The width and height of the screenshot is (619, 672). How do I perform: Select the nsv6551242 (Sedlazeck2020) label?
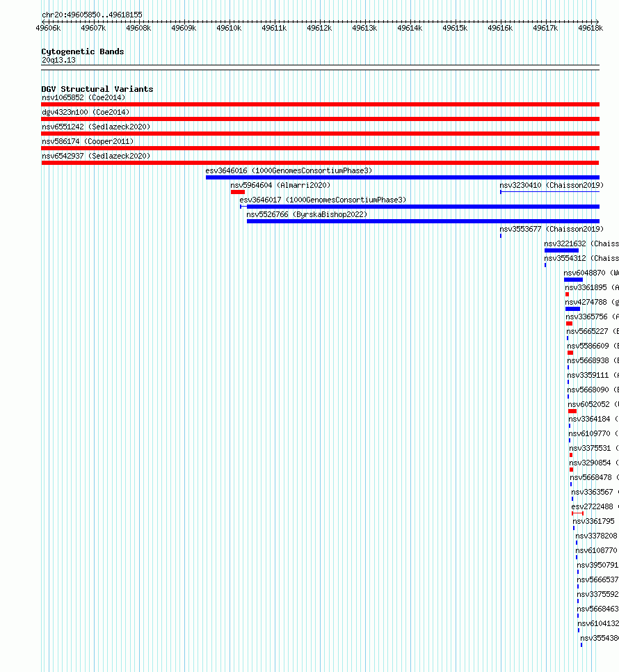(x=96, y=127)
